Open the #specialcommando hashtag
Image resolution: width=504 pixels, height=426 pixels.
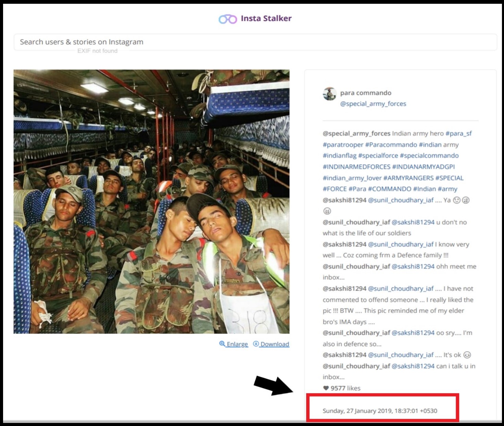tap(429, 155)
